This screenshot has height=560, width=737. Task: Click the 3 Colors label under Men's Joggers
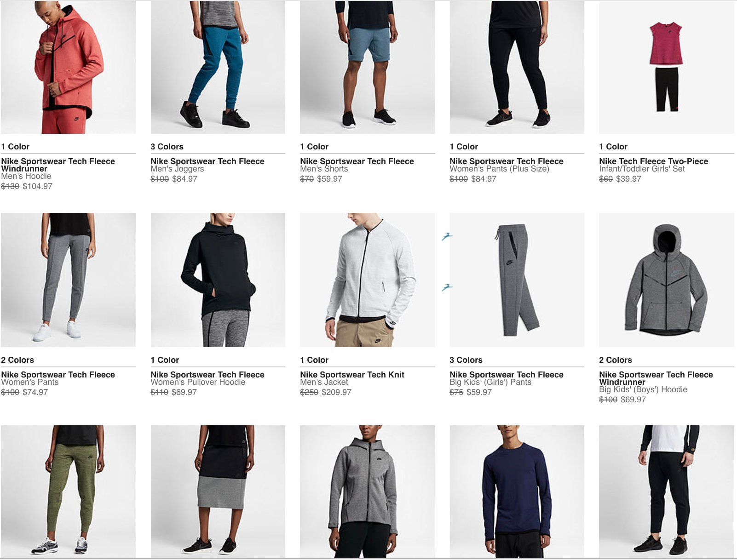point(167,147)
